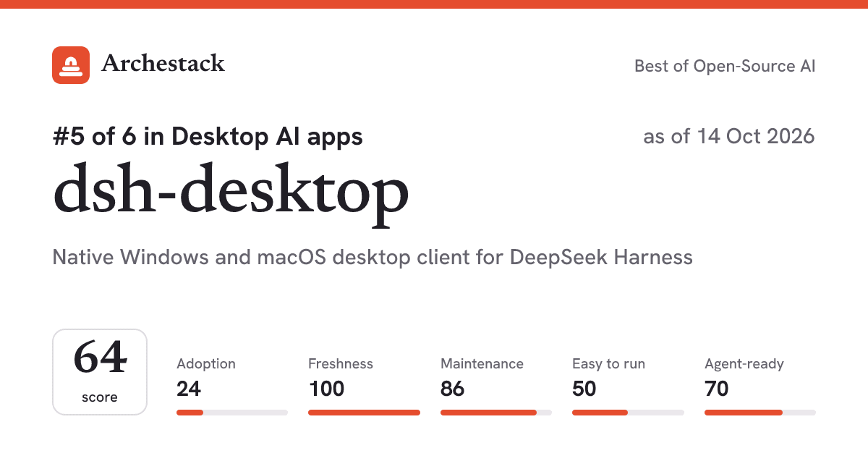The width and height of the screenshot is (868, 456).
Task: Click the Agent-ready progress bar
Action: point(760,413)
